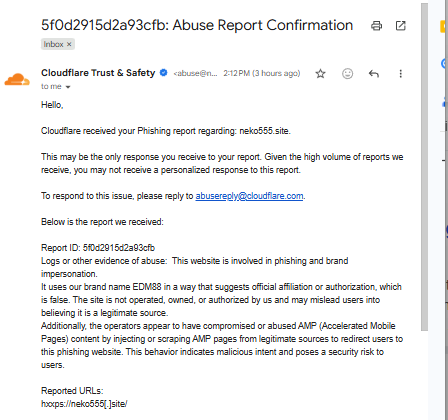Viewport: 448px width, 420px height.
Task: Expand recipient details next to "to me"
Action: [x=68, y=87]
